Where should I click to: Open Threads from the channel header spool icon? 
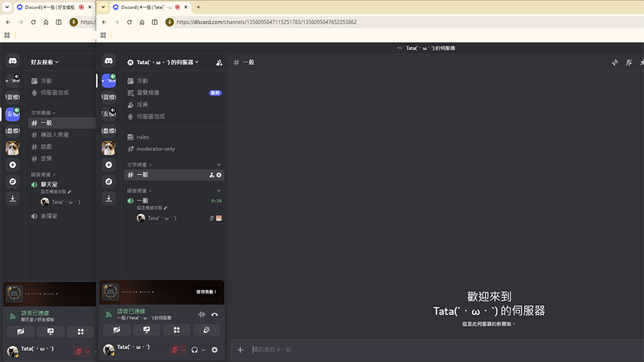pos(615,62)
